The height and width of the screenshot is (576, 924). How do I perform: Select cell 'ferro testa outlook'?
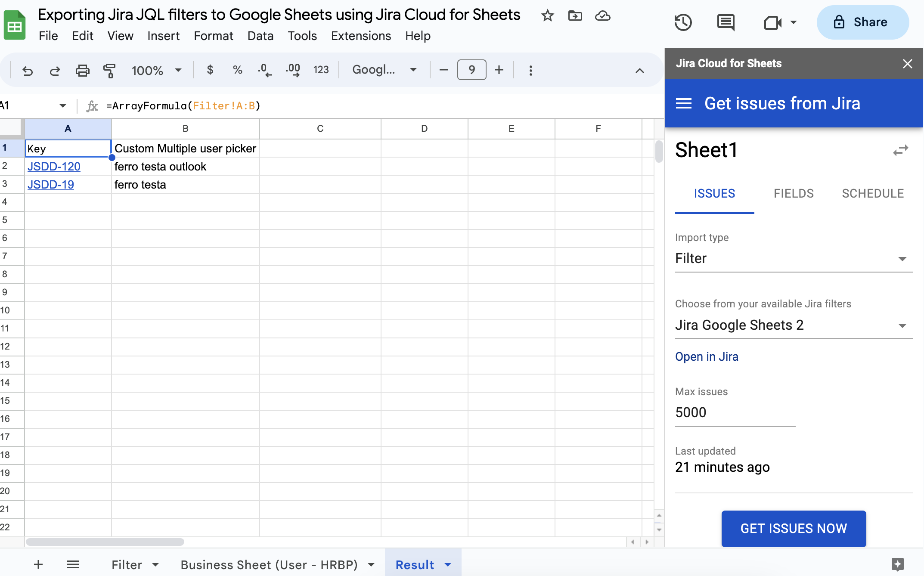click(186, 167)
